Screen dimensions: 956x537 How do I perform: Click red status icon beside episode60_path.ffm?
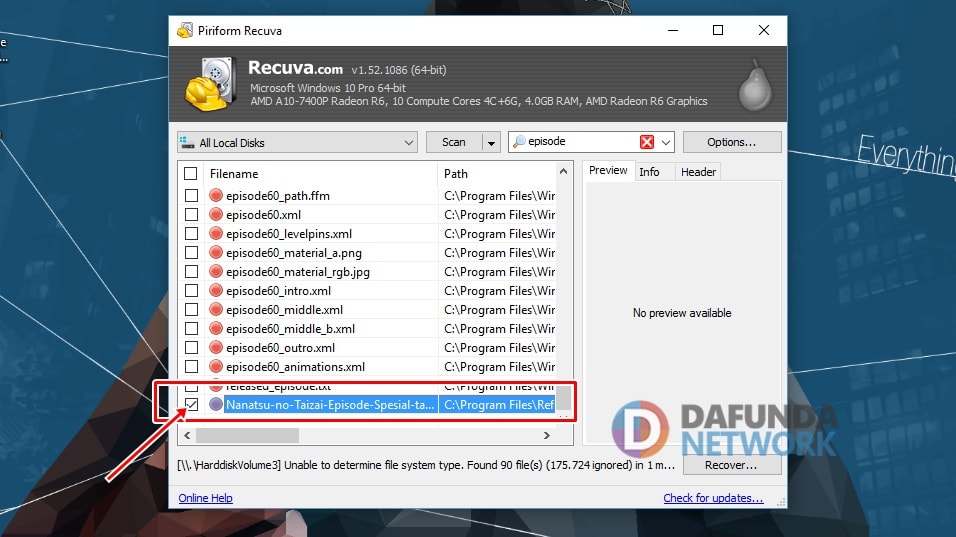(216, 196)
